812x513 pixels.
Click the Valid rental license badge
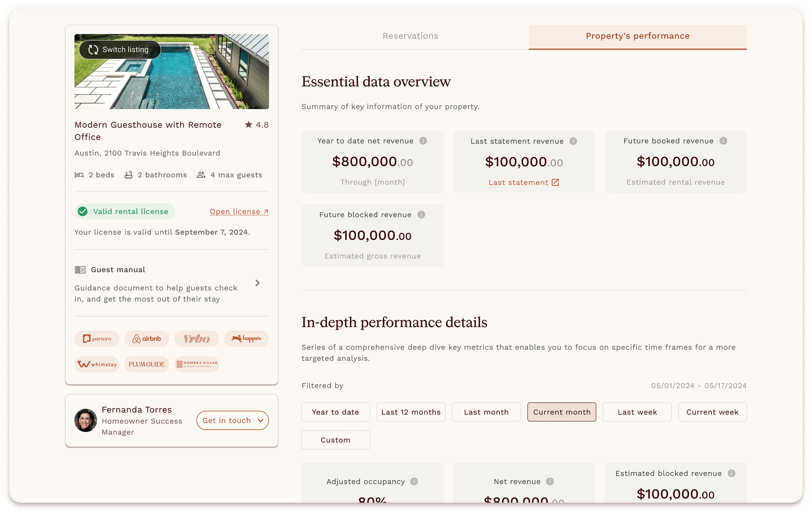pos(125,211)
